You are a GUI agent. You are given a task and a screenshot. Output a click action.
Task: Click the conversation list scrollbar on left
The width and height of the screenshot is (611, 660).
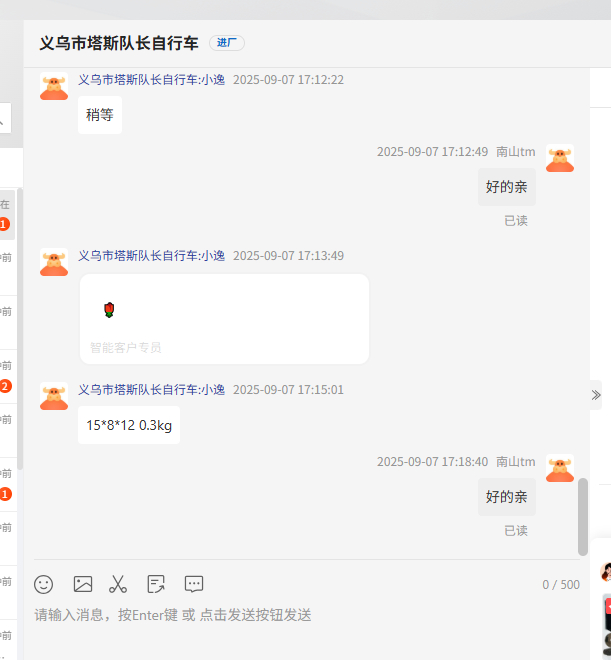[20, 328]
